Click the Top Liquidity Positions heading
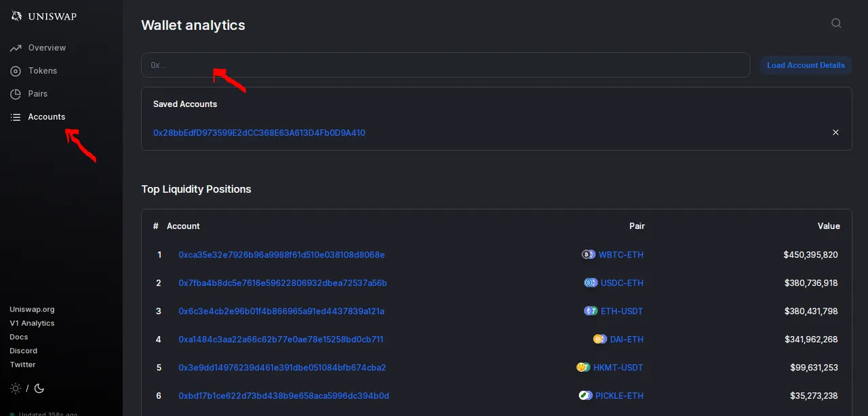 (196, 189)
